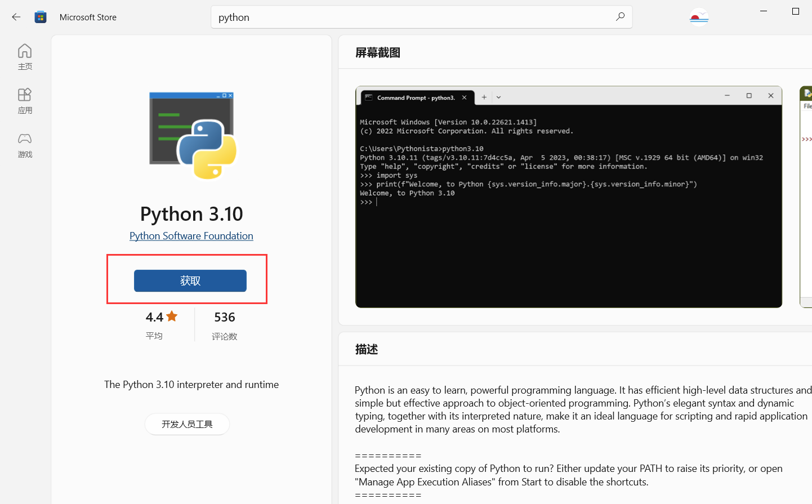Open Python Software Foundation publisher link
Viewport: 812px width, 504px height.
pos(191,236)
